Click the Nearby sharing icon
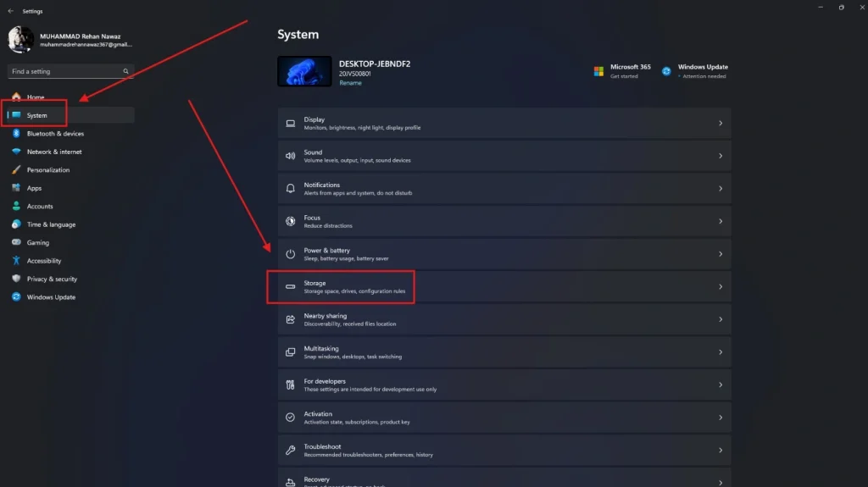Viewport: 868px width, 487px height. [x=290, y=319]
